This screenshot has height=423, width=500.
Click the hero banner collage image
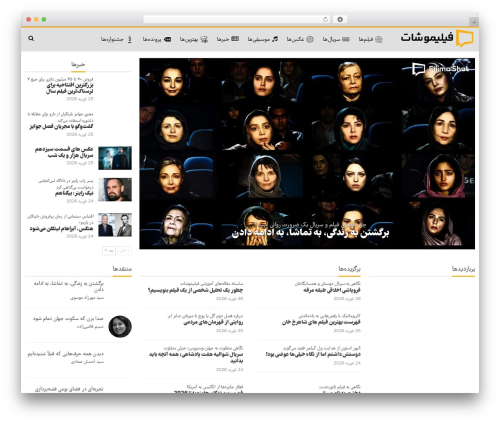point(307,153)
